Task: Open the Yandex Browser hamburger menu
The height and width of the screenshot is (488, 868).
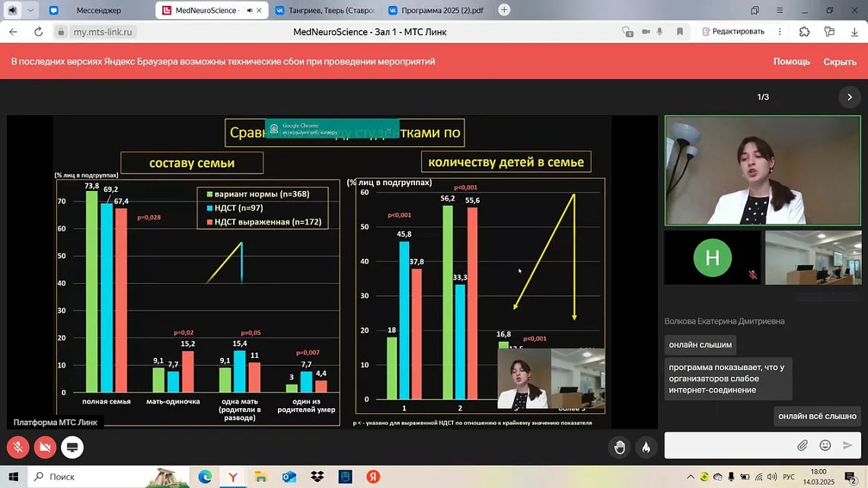Action: 780,10
